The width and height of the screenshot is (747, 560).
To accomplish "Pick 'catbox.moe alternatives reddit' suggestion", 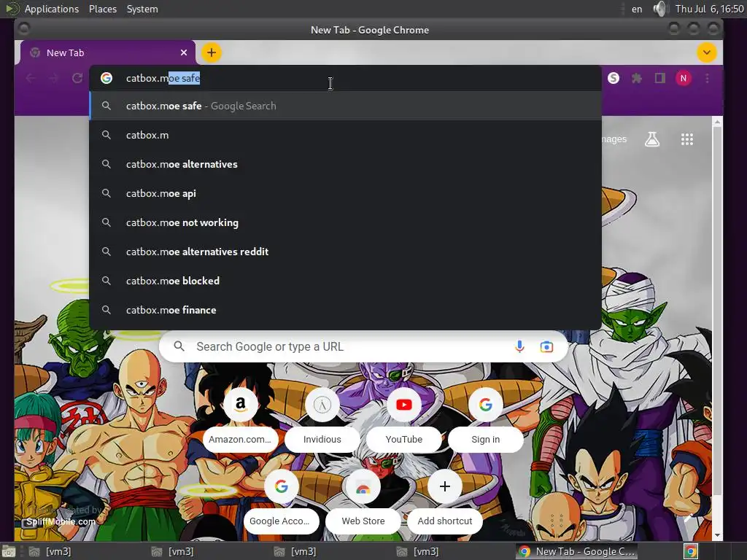I will [345, 252].
